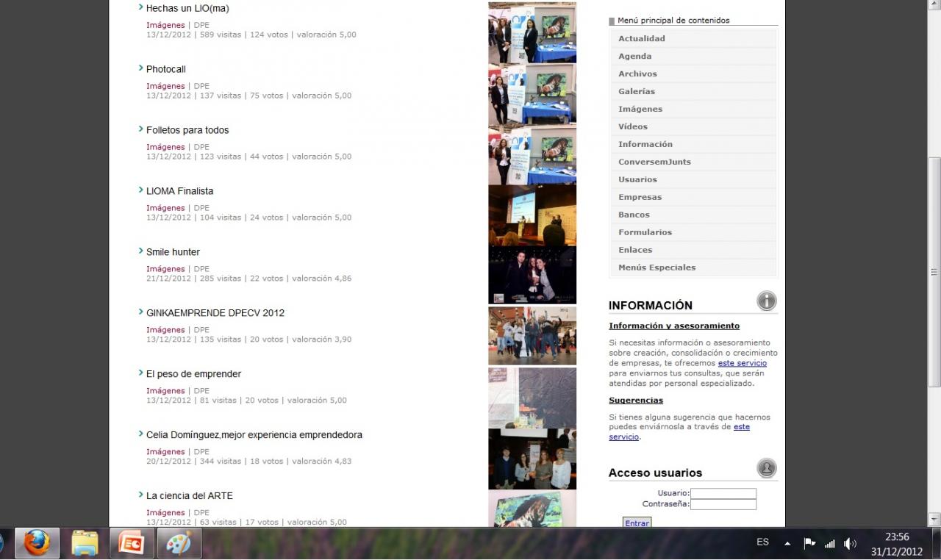This screenshot has width=941, height=560.
Task: Open Celia Domínguez,mejor experiencia emprendedora link
Action: pyautogui.click(x=254, y=435)
